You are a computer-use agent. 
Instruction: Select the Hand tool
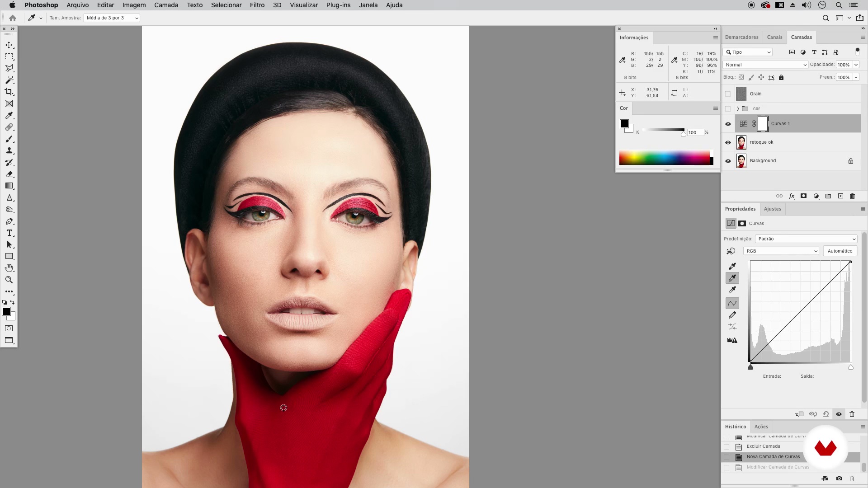9,268
